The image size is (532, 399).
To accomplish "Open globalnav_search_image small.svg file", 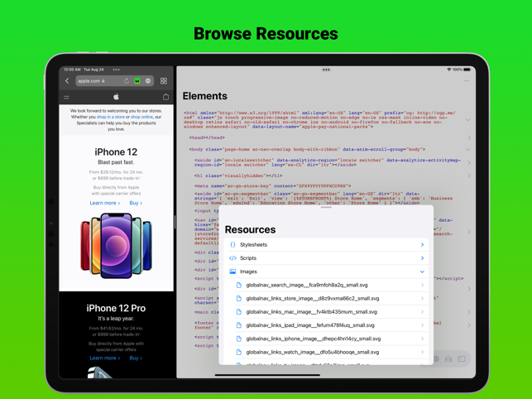I will [328, 285].
